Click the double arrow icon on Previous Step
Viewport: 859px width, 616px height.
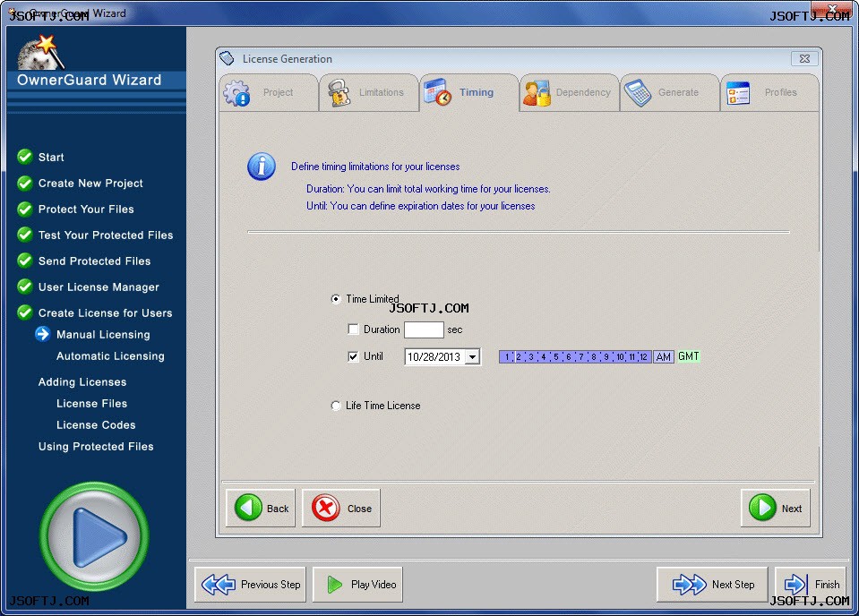click(218, 585)
